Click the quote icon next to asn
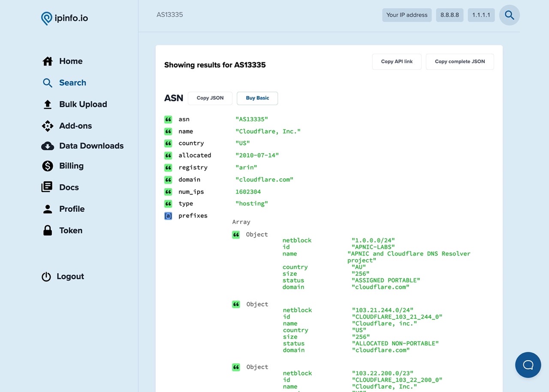The height and width of the screenshot is (392, 549). [x=168, y=119]
